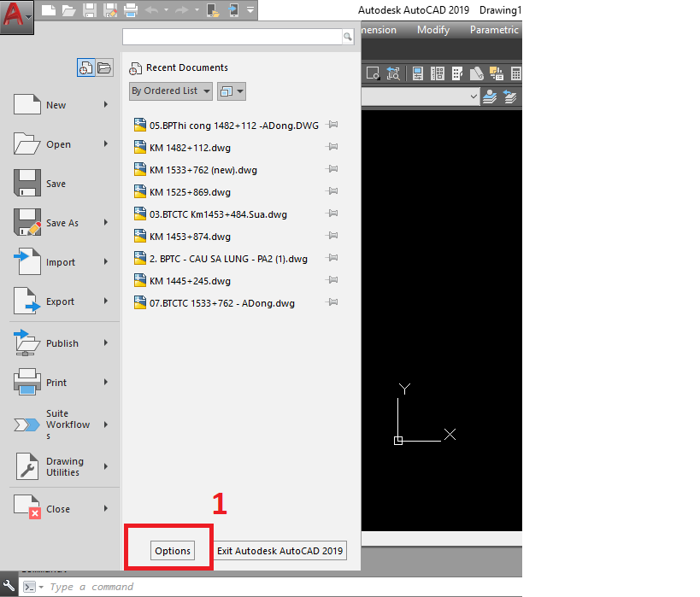This screenshot has height=597, width=700.
Task: Open the New menu item
Action: click(61, 105)
